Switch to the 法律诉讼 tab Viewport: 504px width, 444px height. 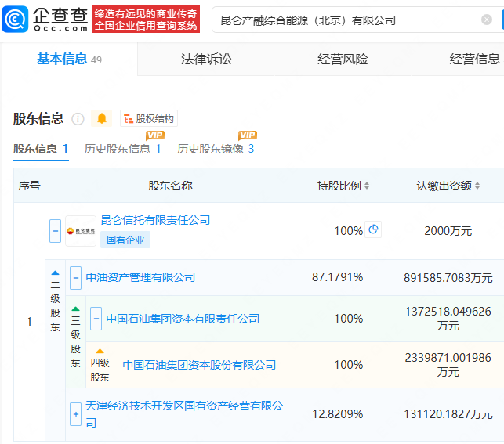click(206, 60)
